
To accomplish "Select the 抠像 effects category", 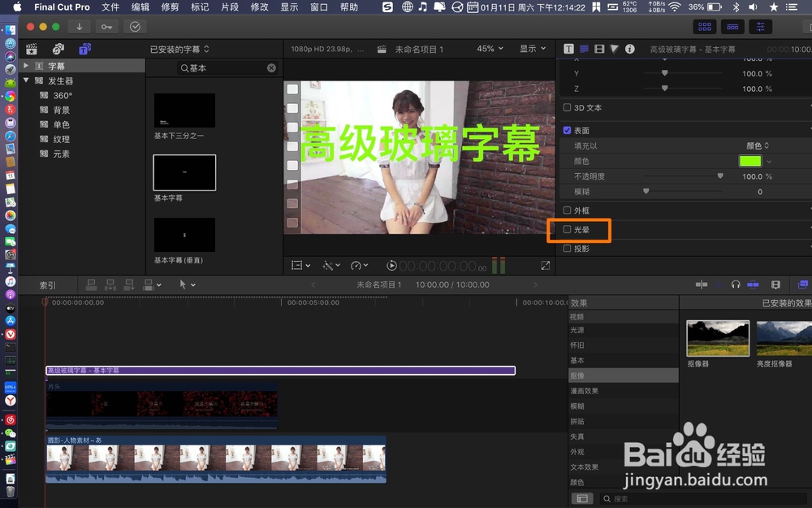I will click(624, 376).
